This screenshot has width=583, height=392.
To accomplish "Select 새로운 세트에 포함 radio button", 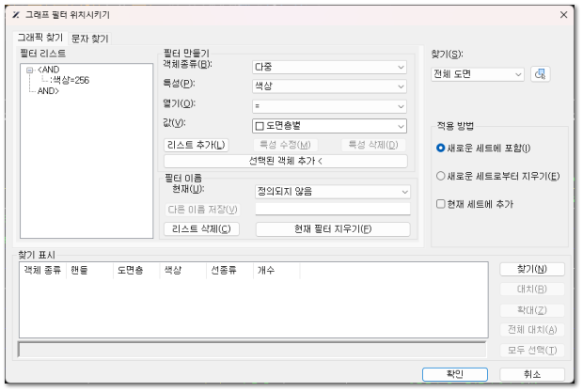I will (441, 148).
